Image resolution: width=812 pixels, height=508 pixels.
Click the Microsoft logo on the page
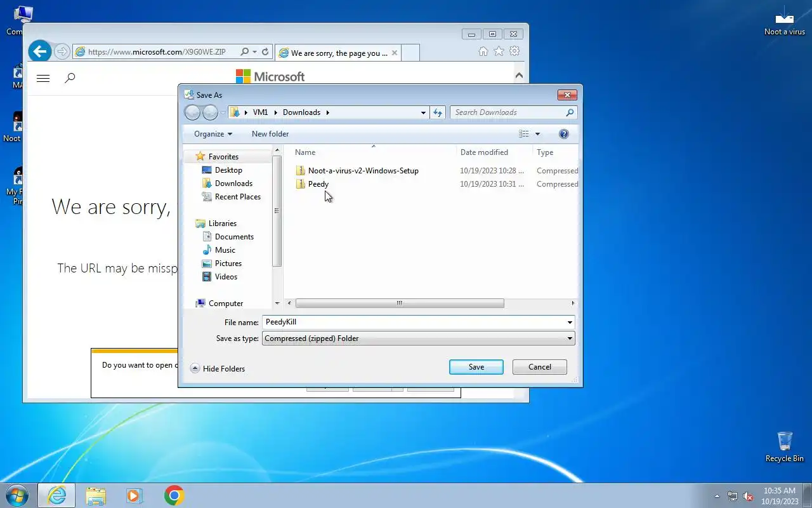click(270, 76)
